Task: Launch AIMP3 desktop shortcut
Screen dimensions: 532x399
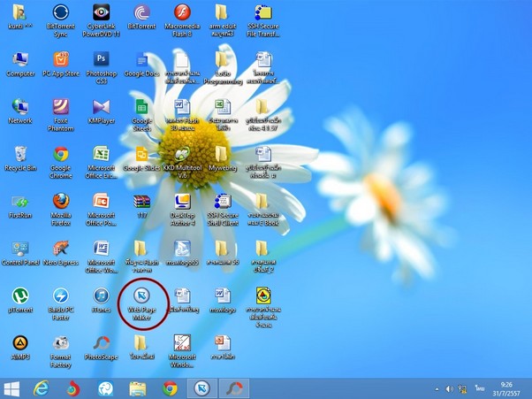Action: pyautogui.click(x=20, y=348)
